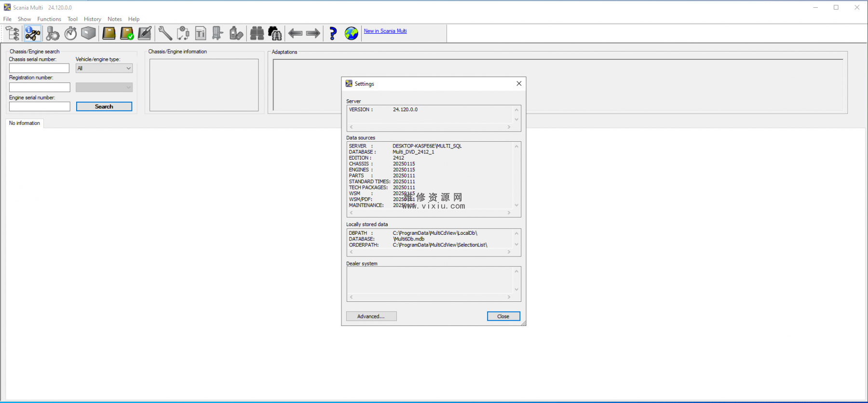Click the Chassis serial number field
This screenshot has width=868, height=403.
(x=39, y=68)
